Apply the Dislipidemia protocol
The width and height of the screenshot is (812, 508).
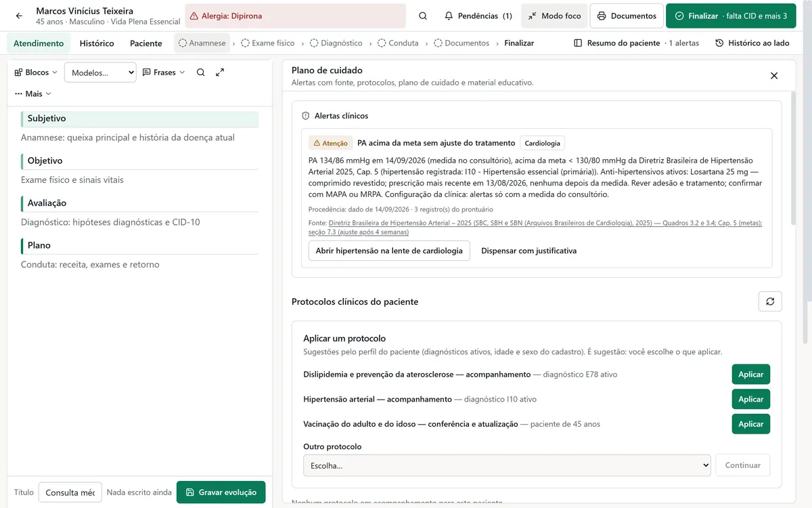751,375
